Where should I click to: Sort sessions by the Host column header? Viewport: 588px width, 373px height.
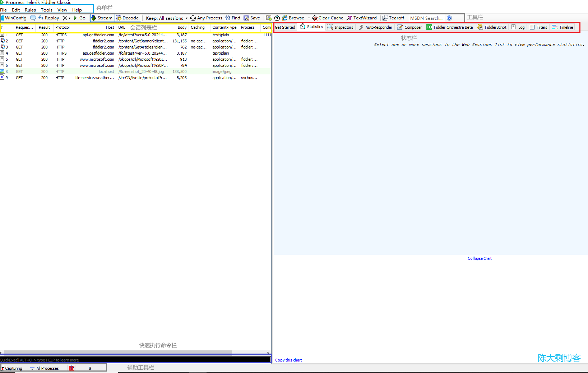point(94,27)
